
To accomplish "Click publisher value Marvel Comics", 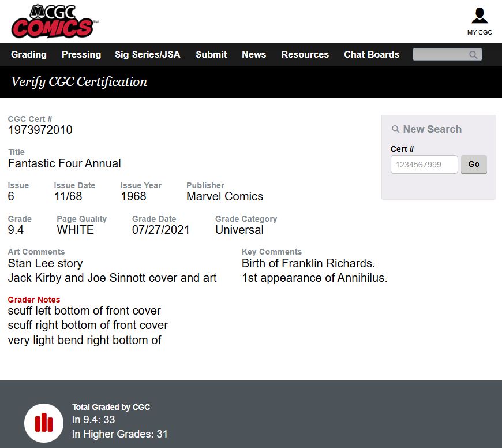I will (225, 196).
